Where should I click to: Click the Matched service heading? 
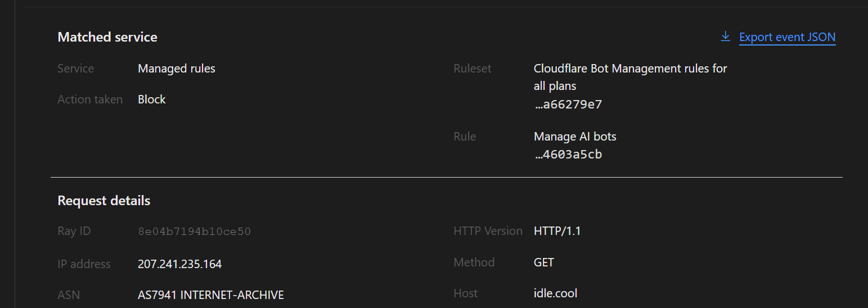pos(107,37)
